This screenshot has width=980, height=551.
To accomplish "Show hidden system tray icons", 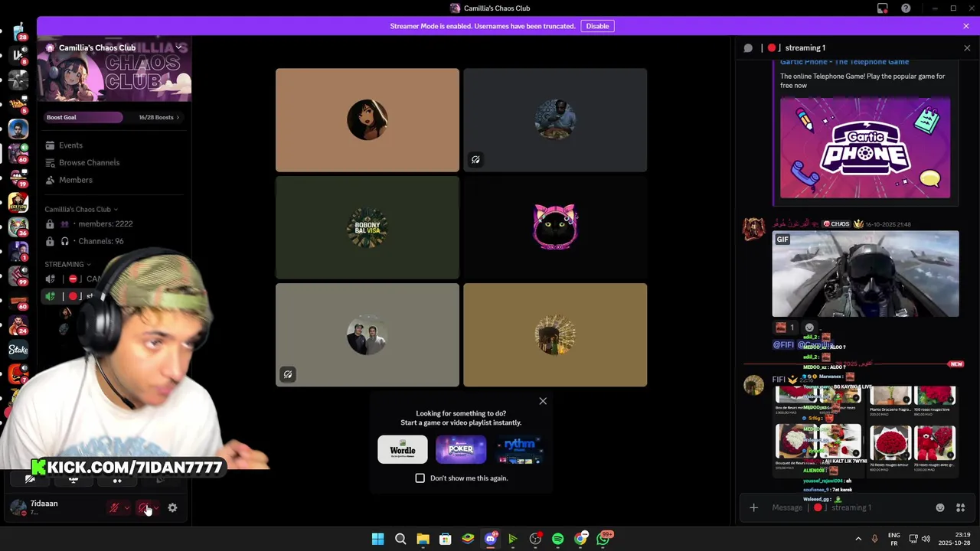I will (857, 539).
